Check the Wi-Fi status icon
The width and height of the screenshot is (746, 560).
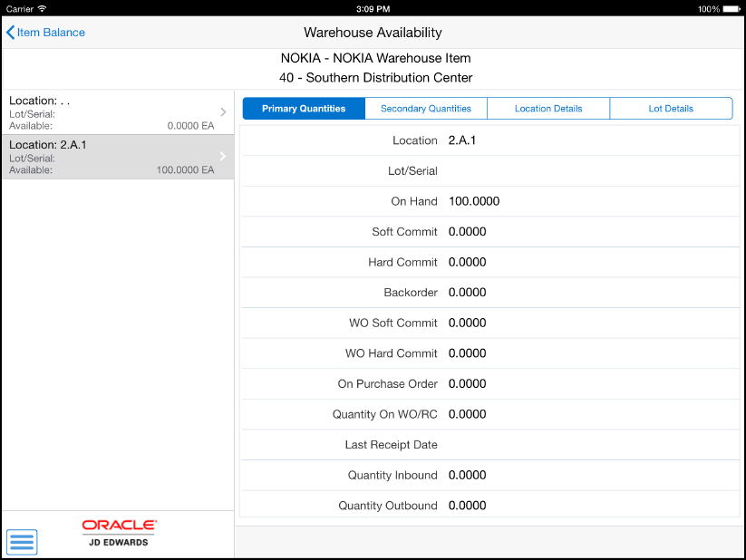tap(42, 8)
